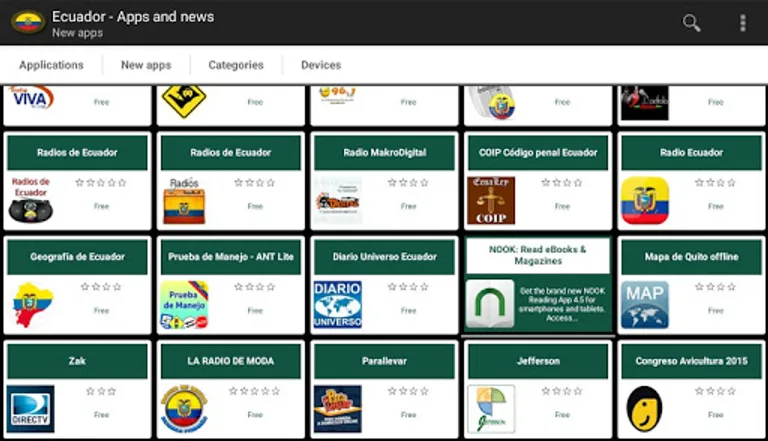Tap the COIP scales of justice icon
768x441 pixels.
(x=491, y=200)
